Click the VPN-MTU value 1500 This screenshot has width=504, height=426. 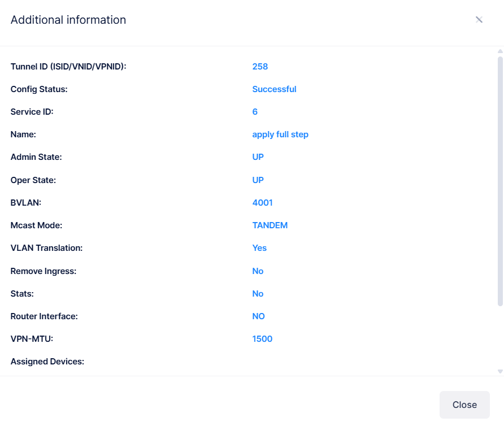coord(262,338)
